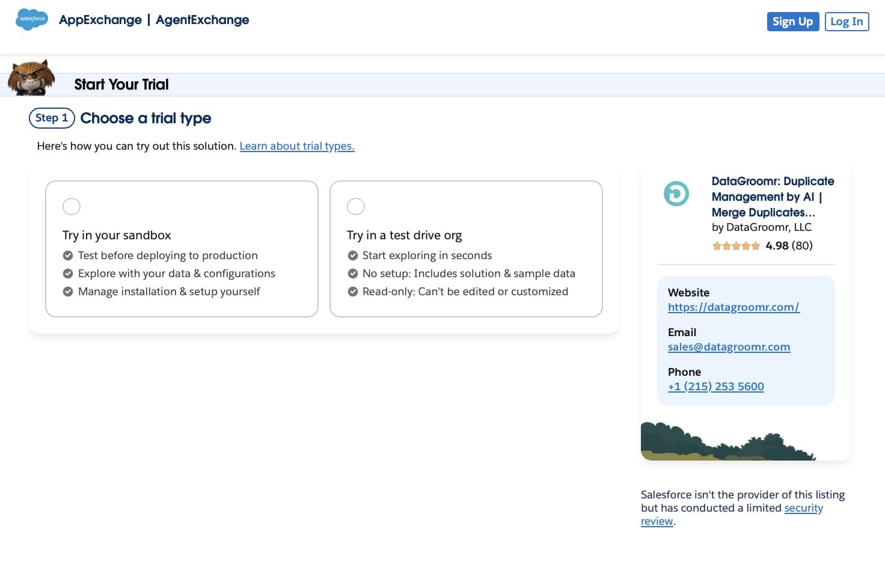Click the Log In button

(x=847, y=22)
